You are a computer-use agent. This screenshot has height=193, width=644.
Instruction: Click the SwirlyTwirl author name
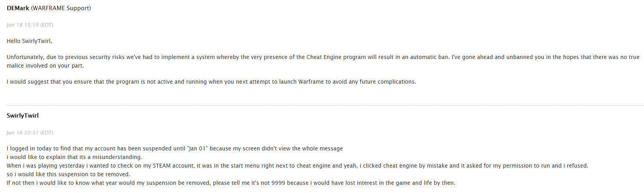23,116
